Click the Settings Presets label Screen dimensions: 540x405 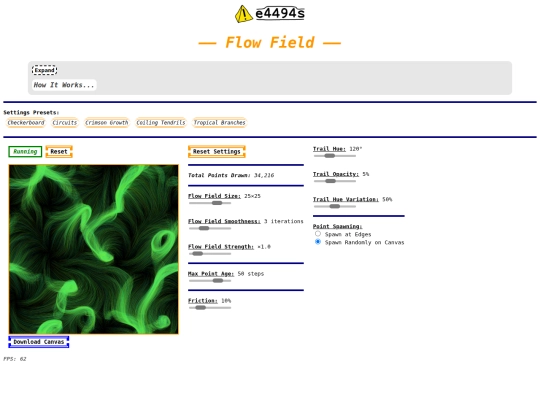(x=31, y=113)
